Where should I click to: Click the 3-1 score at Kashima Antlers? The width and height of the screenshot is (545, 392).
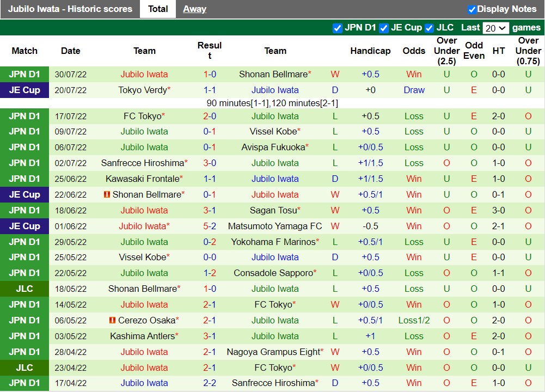point(210,336)
